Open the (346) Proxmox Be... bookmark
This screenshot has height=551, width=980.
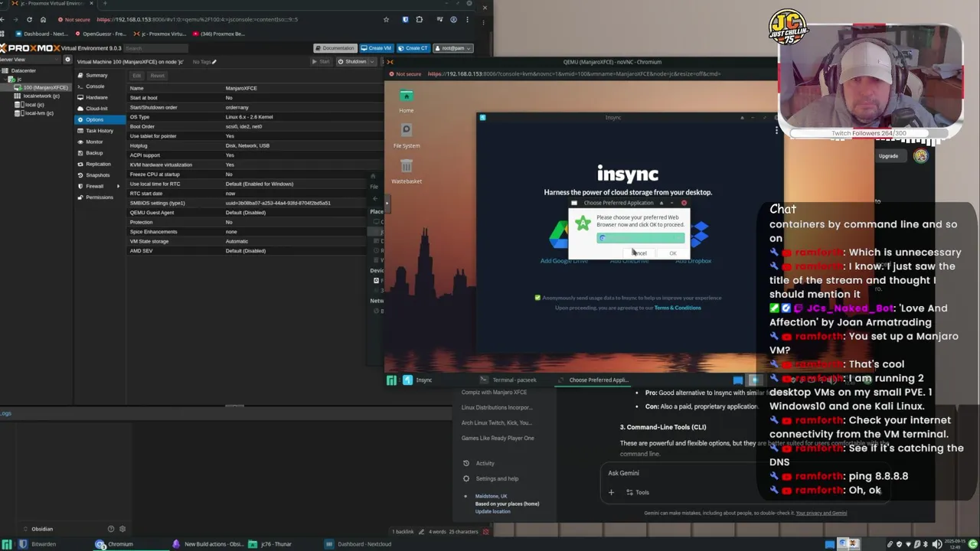219,34
